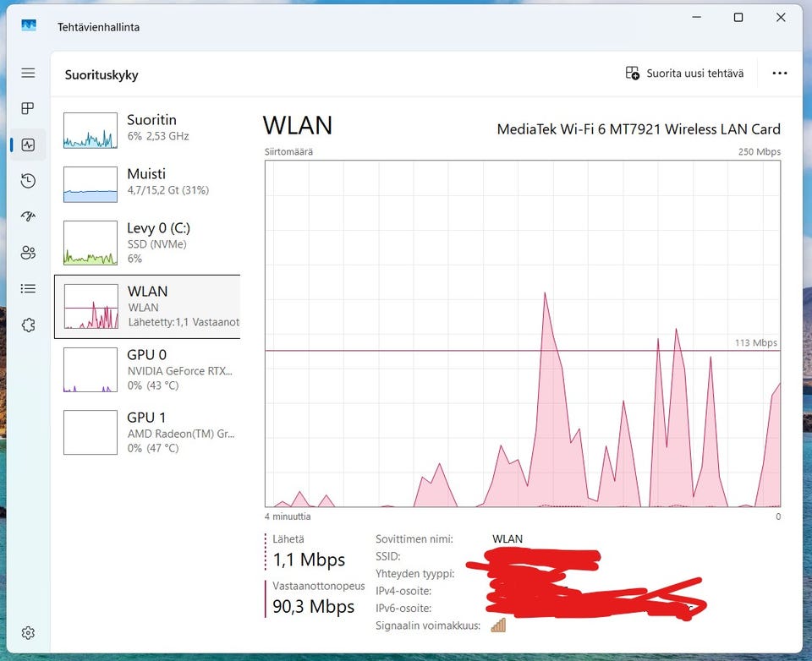
Task: Click the MediaTek Wi-Fi 6 MT7921 adapter name
Action: 639,128
